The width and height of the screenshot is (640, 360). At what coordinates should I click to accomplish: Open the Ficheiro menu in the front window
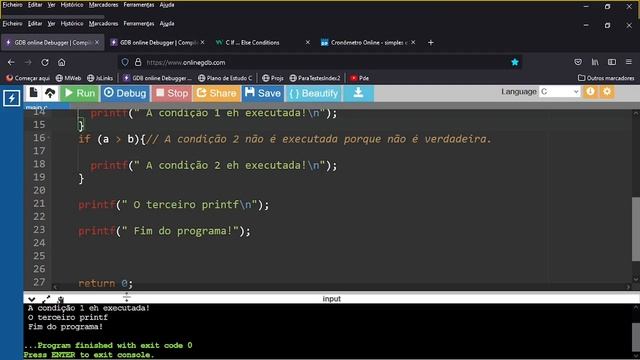12,24
